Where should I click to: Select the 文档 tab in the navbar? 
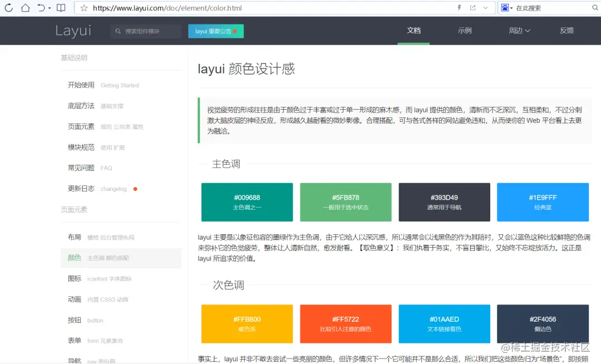point(413,31)
